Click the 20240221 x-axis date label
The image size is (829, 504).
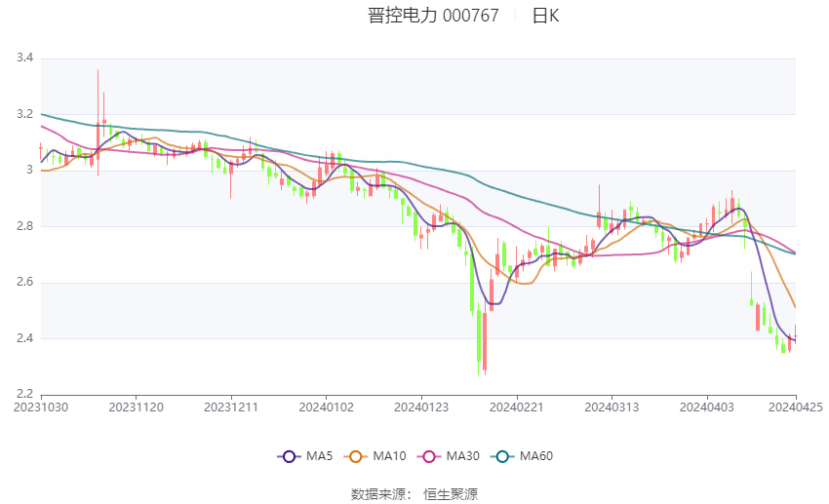point(517,407)
